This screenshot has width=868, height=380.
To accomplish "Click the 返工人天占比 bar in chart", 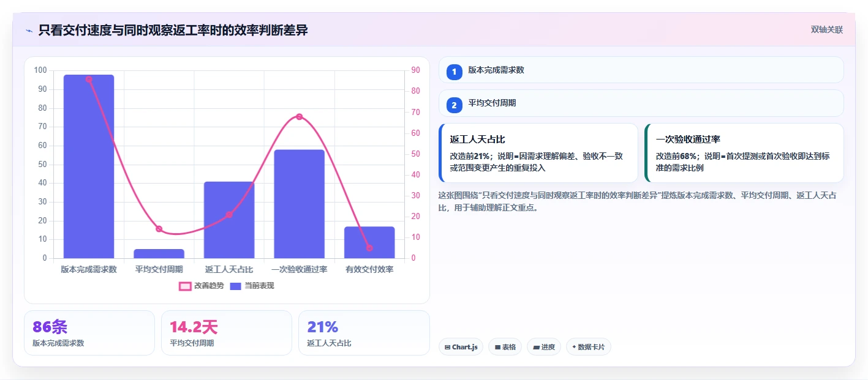I will 229,220.
